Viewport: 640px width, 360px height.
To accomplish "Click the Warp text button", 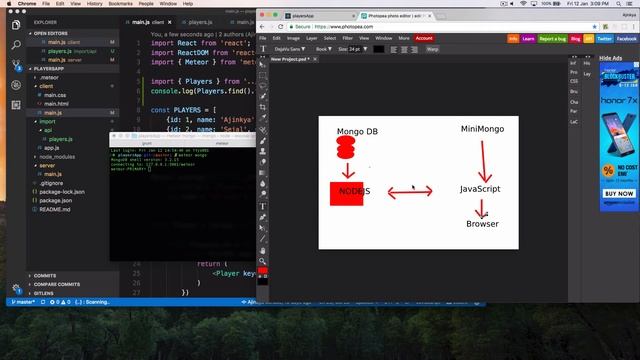I will (432, 49).
